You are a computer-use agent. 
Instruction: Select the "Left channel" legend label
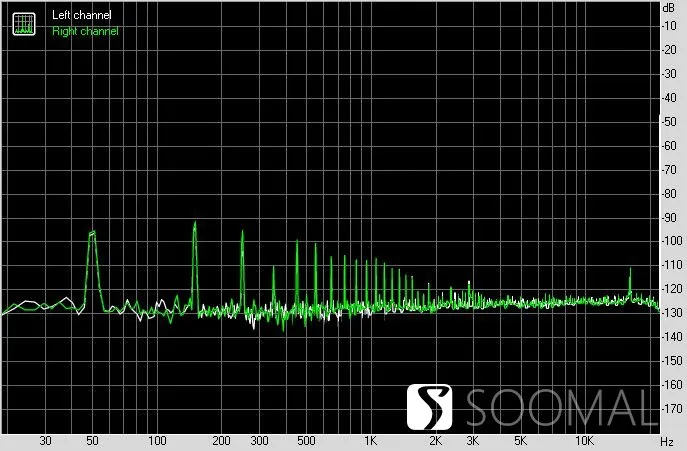coord(81,15)
